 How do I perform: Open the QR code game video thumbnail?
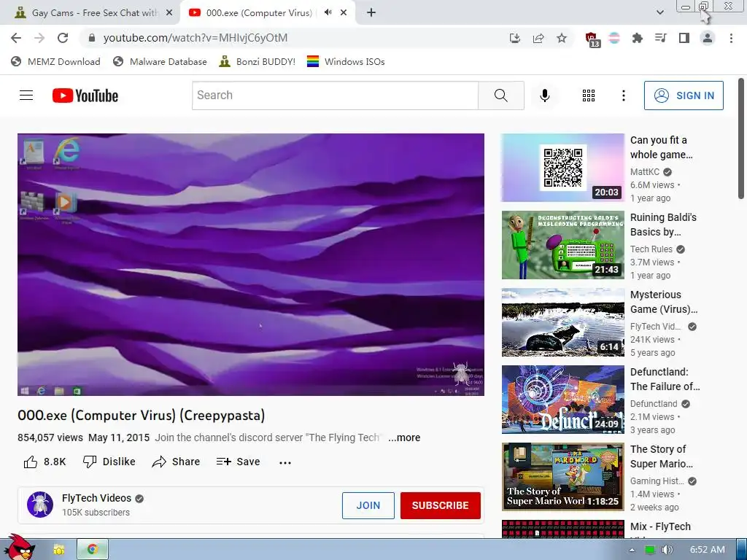[x=562, y=168]
